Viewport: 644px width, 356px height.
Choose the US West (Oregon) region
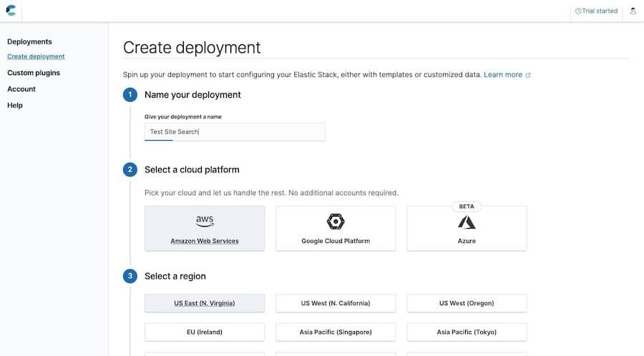(467, 303)
